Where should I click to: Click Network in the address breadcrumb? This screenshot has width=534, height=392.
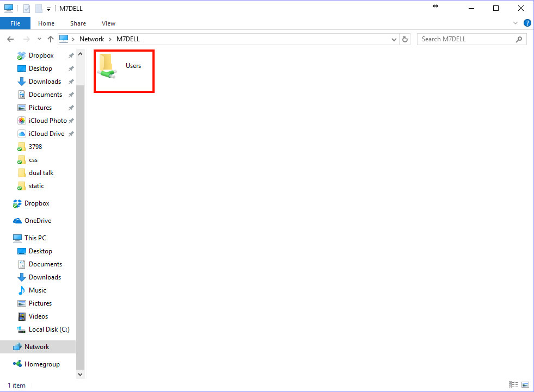(91, 39)
